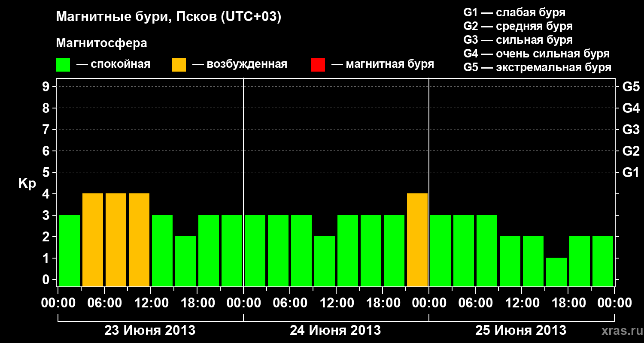Click the right-axis label 'G4'
The height and width of the screenshot is (343, 644).
631,108
